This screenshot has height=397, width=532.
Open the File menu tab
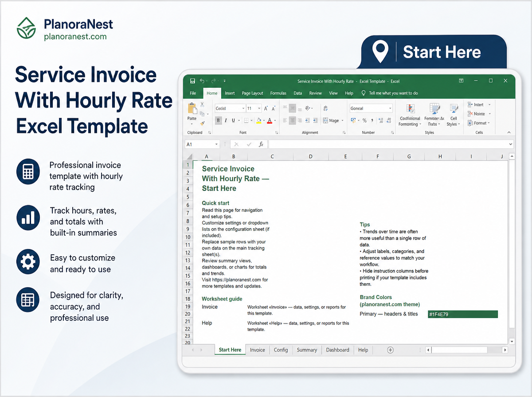pyautogui.click(x=193, y=93)
